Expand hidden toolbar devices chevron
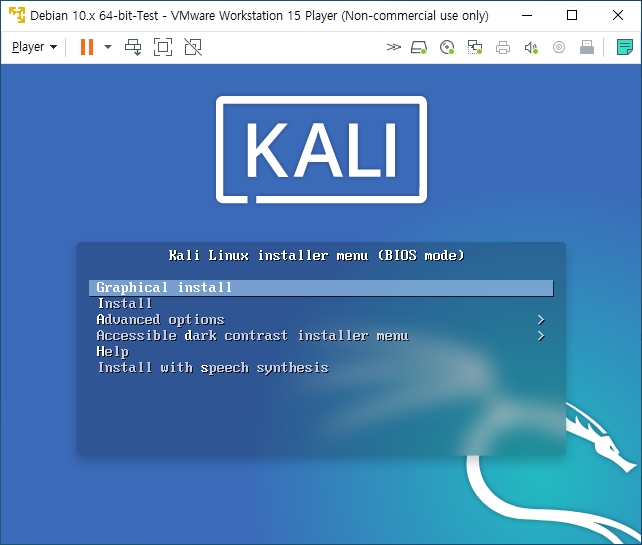This screenshot has height=545, width=642. (393, 47)
